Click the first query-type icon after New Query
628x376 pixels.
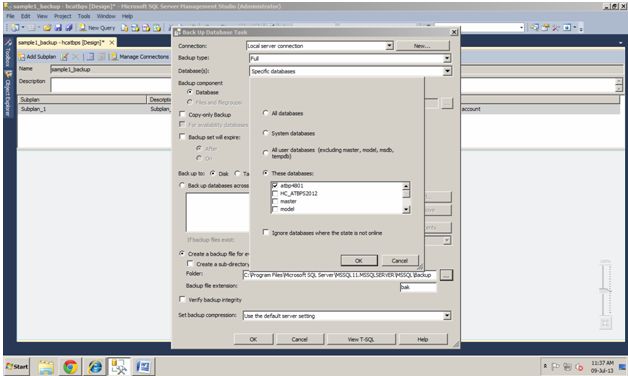click(x=125, y=28)
